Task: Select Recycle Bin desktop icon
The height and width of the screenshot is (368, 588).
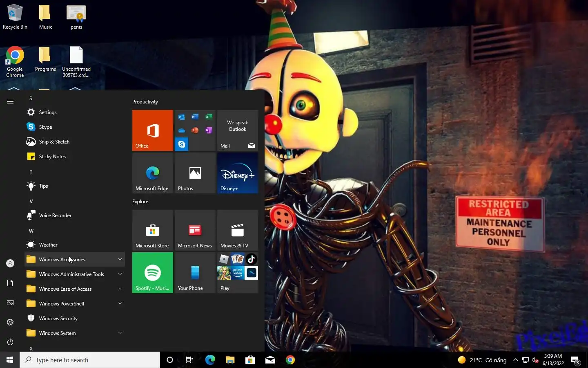Action: (x=15, y=17)
